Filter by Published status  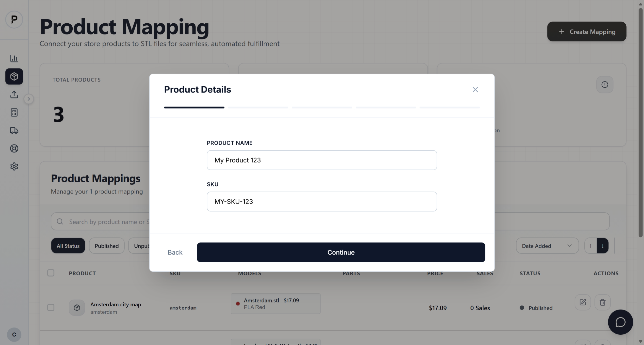point(107,246)
